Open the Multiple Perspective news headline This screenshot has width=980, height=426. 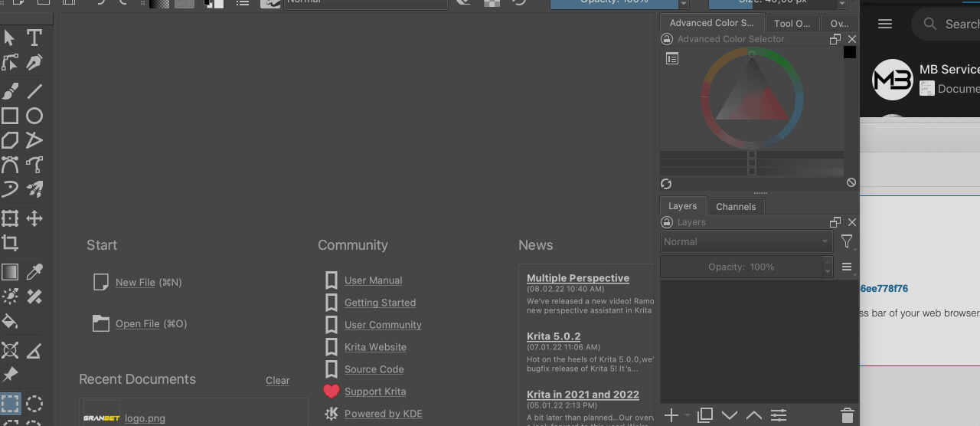(578, 278)
